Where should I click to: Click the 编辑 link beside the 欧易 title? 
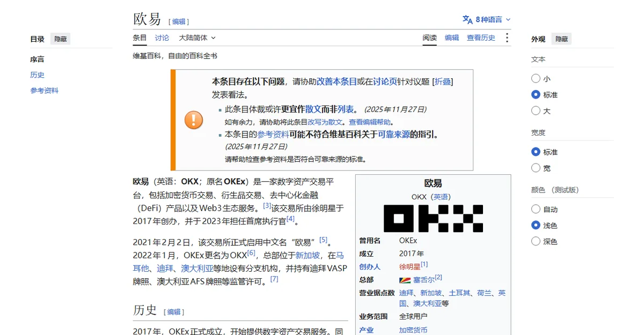click(x=179, y=21)
